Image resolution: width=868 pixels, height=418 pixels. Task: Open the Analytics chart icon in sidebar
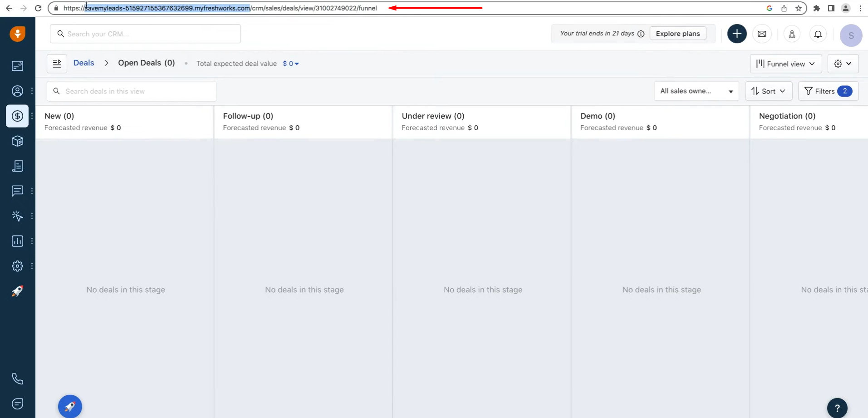tap(17, 241)
